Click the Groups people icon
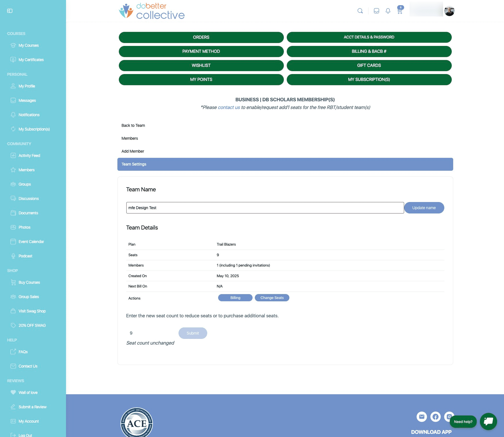The height and width of the screenshot is (437, 504). (x=13, y=184)
